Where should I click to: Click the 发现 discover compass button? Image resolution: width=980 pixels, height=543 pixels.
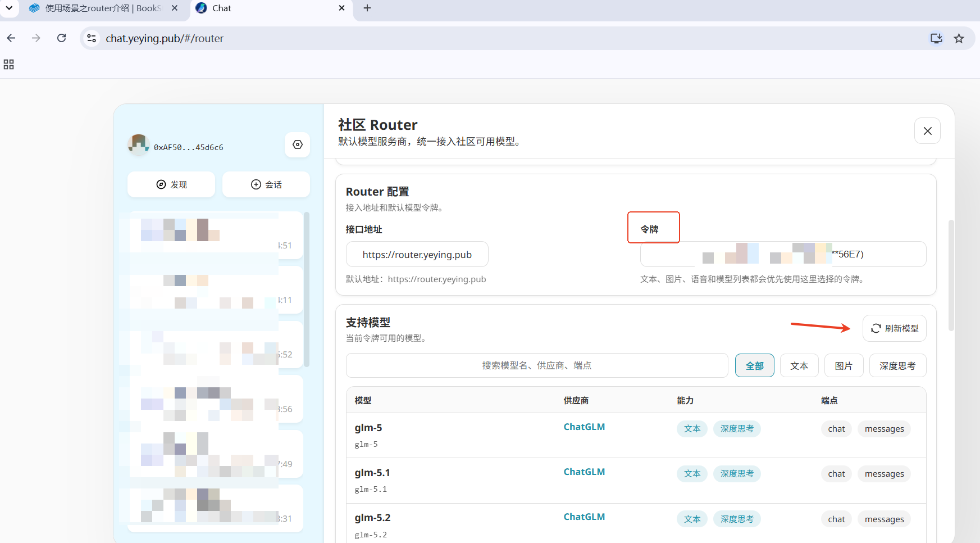click(171, 184)
